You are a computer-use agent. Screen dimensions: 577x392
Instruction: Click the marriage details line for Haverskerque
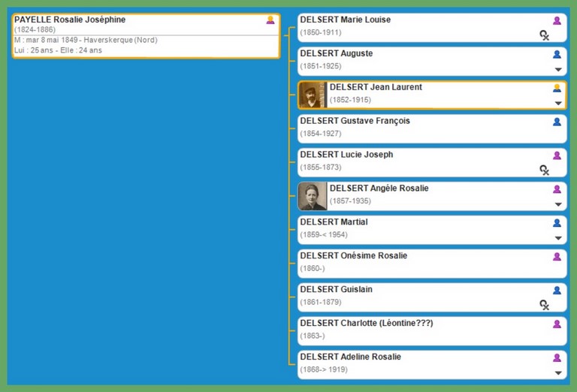86,40
